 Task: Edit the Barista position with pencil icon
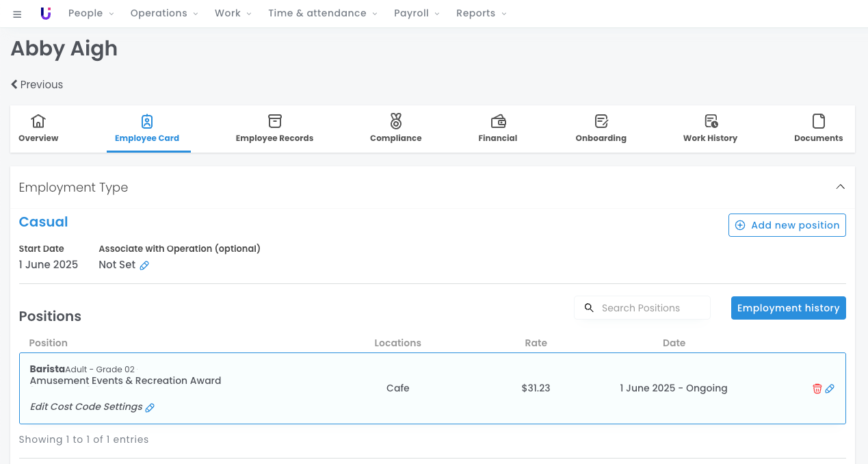point(830,389)
